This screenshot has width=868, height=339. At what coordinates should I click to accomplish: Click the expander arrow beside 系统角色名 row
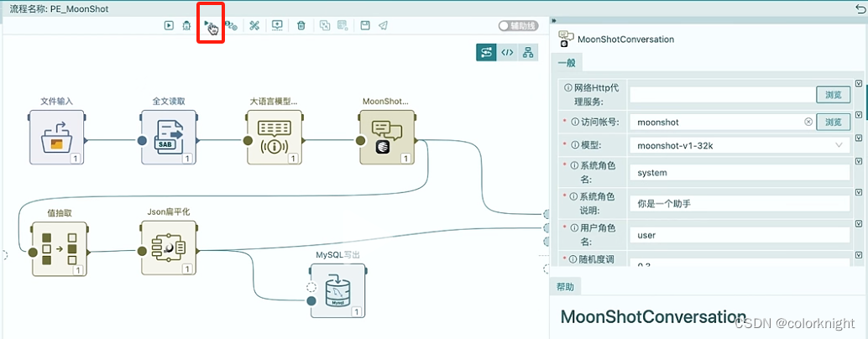[859, 161]
